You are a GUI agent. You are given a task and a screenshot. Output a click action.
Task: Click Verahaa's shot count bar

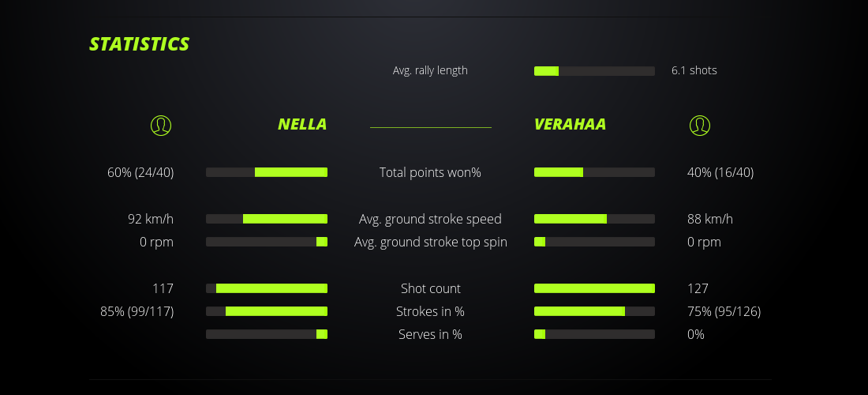[594, 288]
